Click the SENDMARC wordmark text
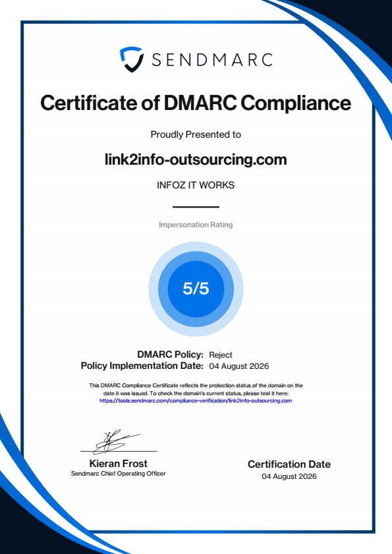This screenshot has width=392, height=554. [212, 60]
